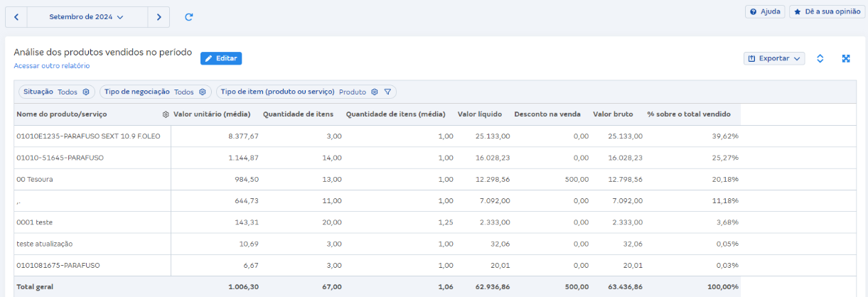Select the 00 Tesoura product row
868x297 pixels.
tap(35, 179)
